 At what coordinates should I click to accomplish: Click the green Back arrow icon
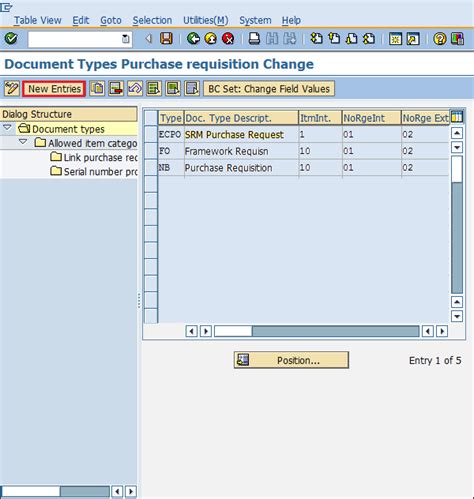point(193,39)
